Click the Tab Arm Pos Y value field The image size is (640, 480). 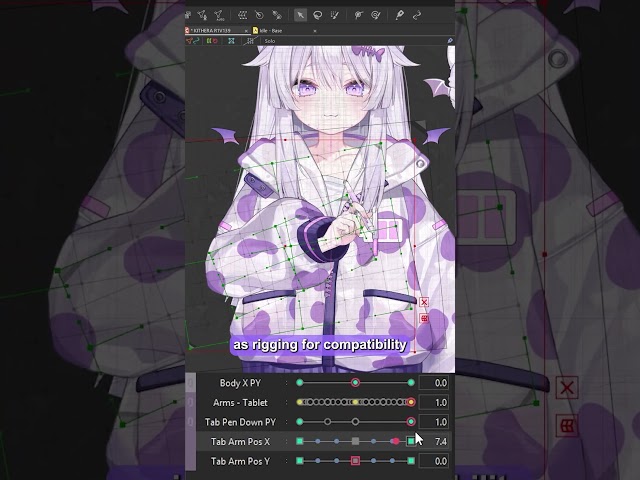(x=434, y=461)
